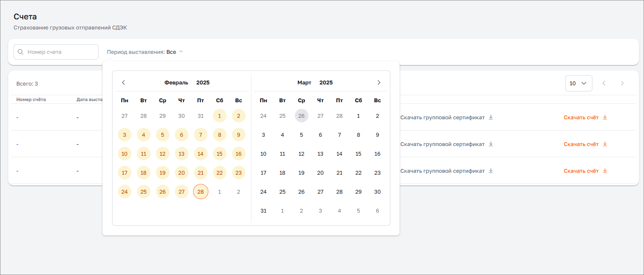The height and width of the screenshot is (275, 644).
Task: Go to previous month in calendar
Action: pos(123,82)
